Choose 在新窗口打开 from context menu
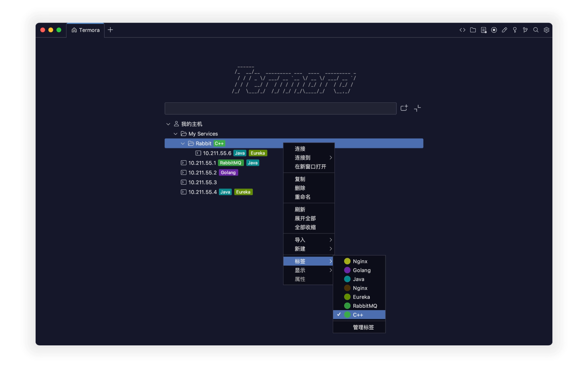The height and width of the screenshot is (368, 588). coord(310,167)
